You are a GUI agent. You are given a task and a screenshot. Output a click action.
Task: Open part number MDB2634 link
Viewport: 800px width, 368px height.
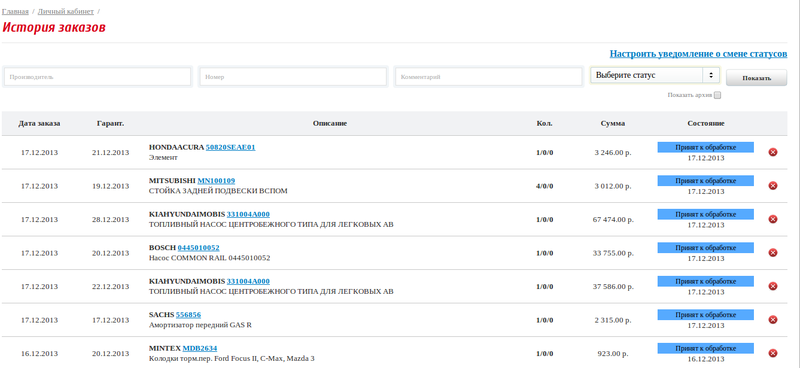point(199,349)
